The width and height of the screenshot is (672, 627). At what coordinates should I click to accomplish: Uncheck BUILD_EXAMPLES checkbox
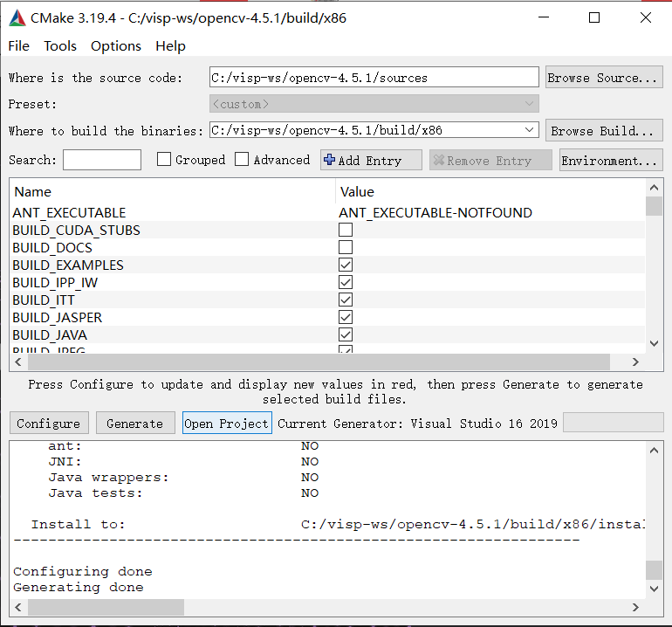[x=346, y=265]
